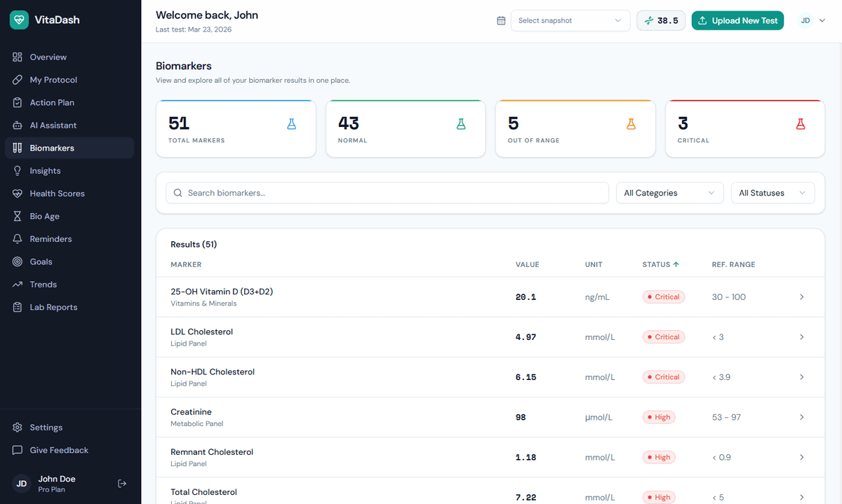Open the Select snapshot dropdown

[x=570, y=20]
